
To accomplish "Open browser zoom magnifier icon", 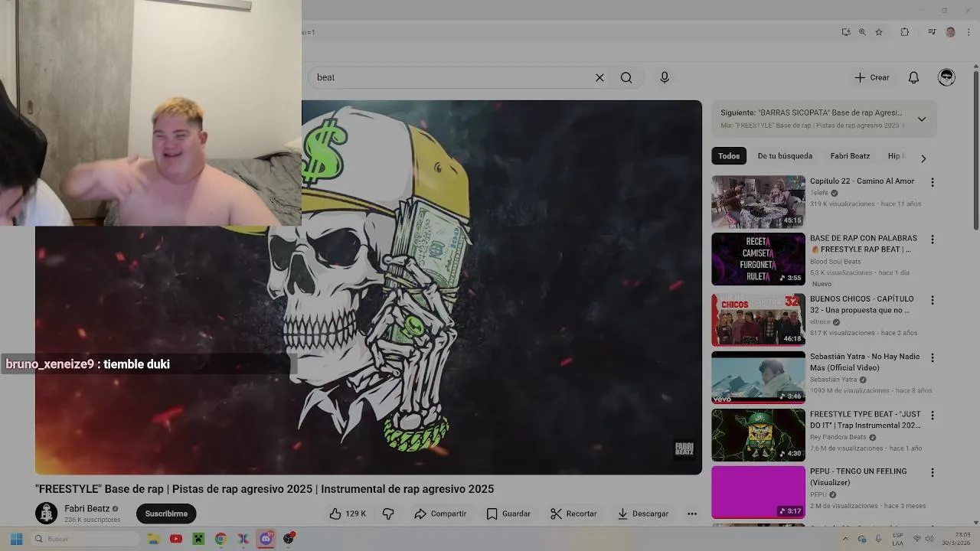I will pos(862,32).
